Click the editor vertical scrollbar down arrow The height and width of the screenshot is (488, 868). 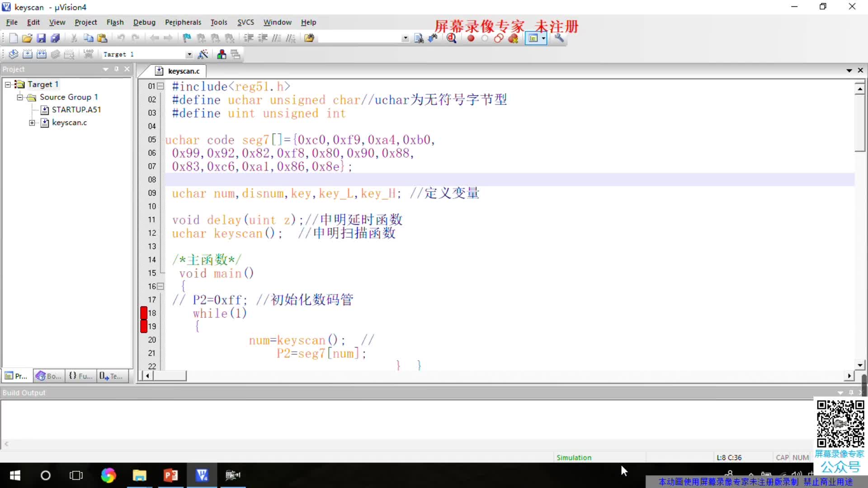pos(860,365)
